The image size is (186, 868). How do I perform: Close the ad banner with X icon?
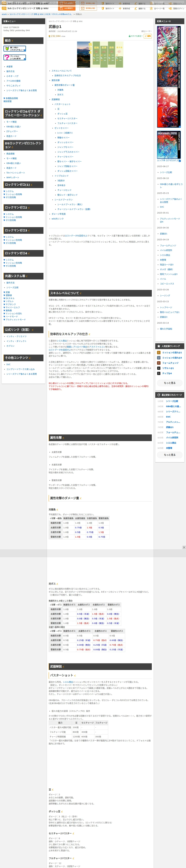(x=184, y=548)
